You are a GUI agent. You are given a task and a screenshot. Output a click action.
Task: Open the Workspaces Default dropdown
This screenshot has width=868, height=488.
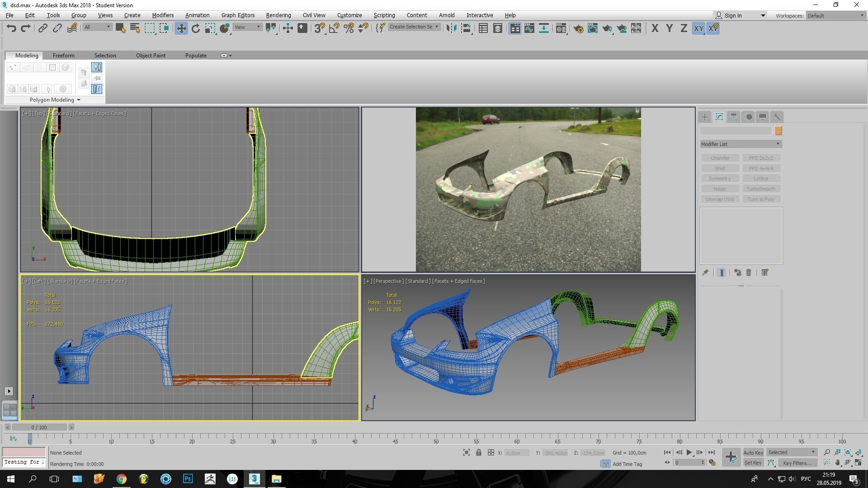click(835, 15)
